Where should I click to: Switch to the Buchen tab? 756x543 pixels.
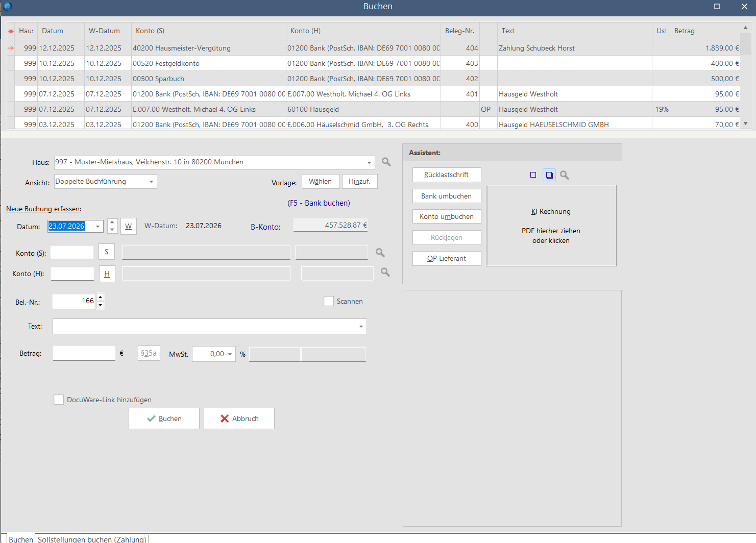pos(21,539)
